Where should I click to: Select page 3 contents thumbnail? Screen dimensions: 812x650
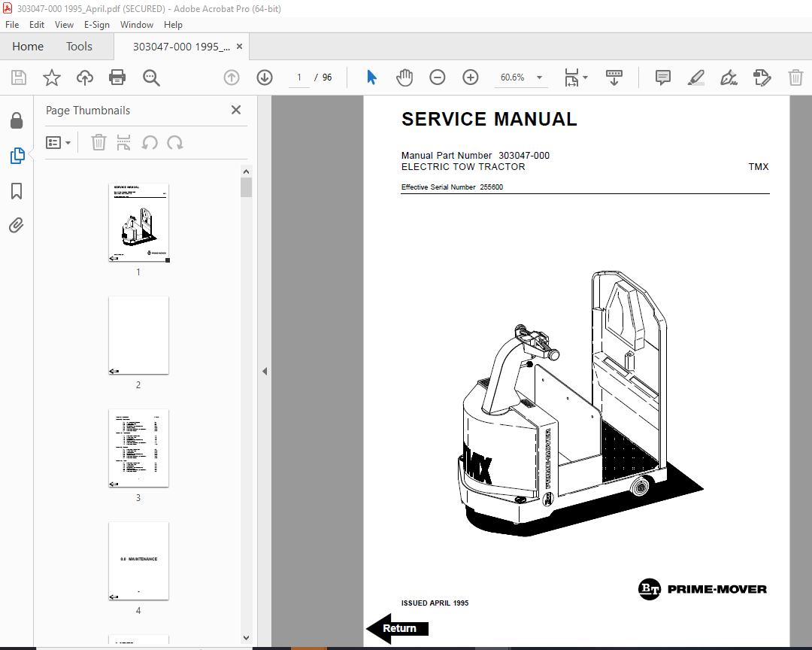tap(139, 448)
